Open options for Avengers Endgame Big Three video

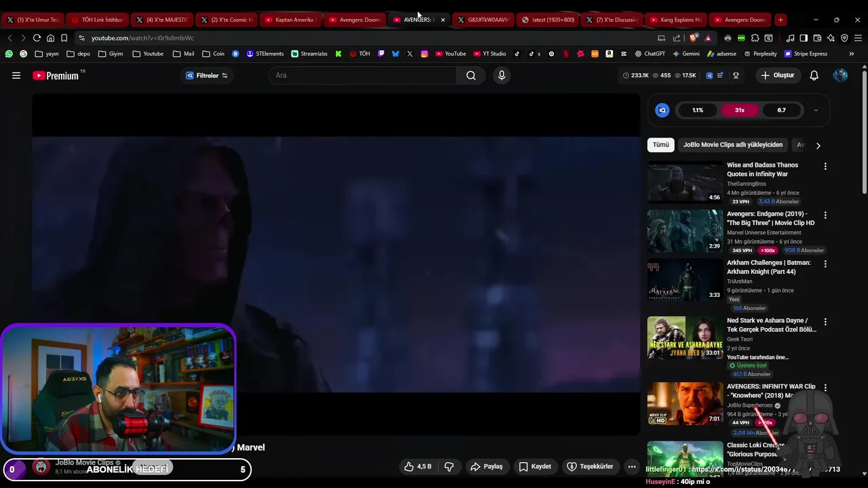tap(825, 215)
